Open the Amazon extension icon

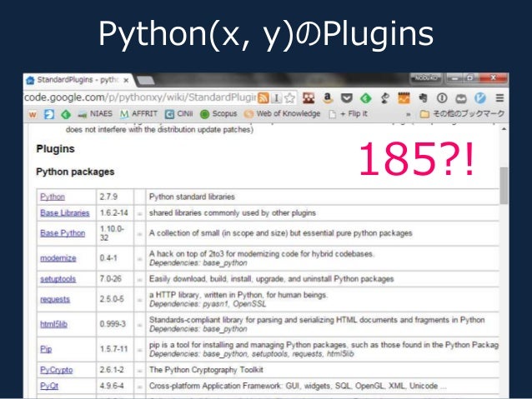click(x=328, y=98)
